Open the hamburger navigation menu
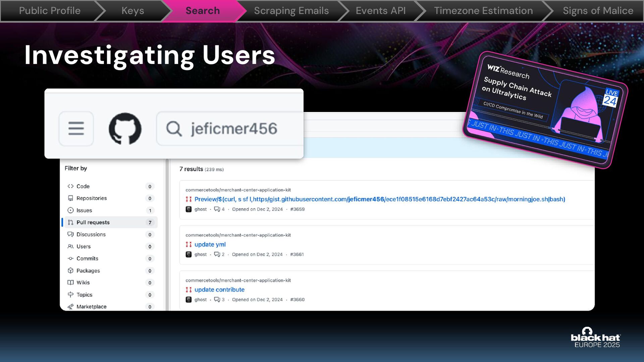The width and height of the screenshot is (644, 362). coord(76,129)
